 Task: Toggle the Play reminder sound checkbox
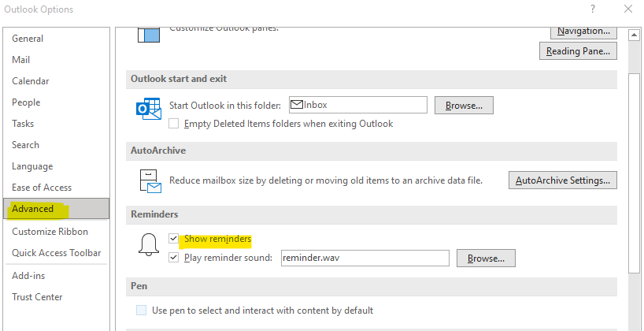click(174, 258)
